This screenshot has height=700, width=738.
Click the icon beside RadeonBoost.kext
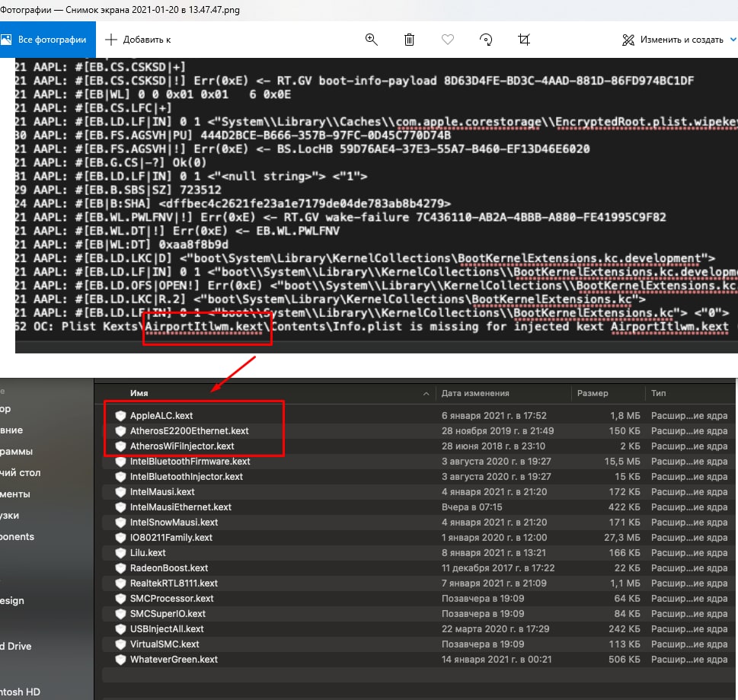click(x=120, y=567)
